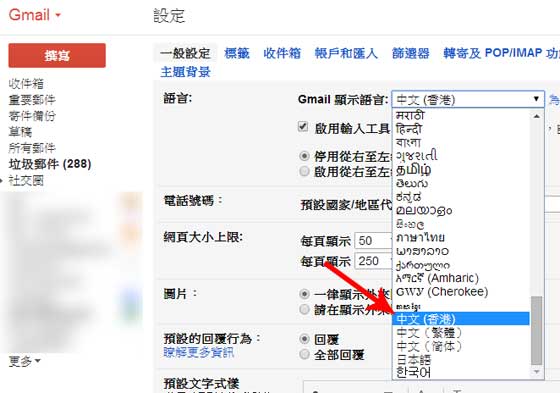Switch to the 轉寄及 POP/IMAP tab
The width and height of the screenshot is (560, 393).
tap(501, 53)
